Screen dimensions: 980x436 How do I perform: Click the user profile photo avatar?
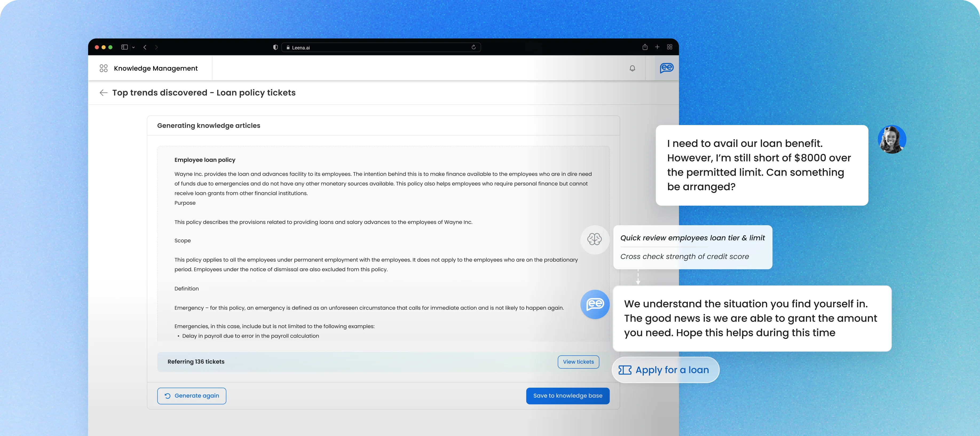pyautogui.click(x=892, y=139)
